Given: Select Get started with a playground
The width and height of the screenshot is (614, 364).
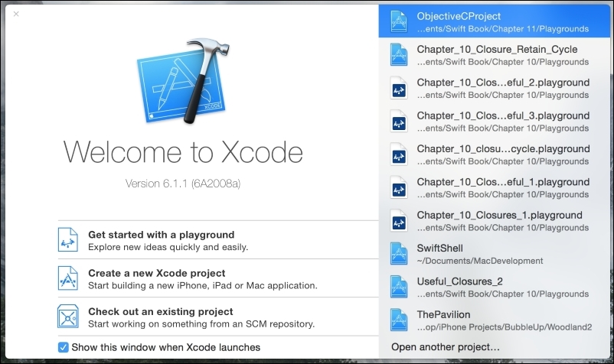Looking at the screenshot, I should pos(218,239).
